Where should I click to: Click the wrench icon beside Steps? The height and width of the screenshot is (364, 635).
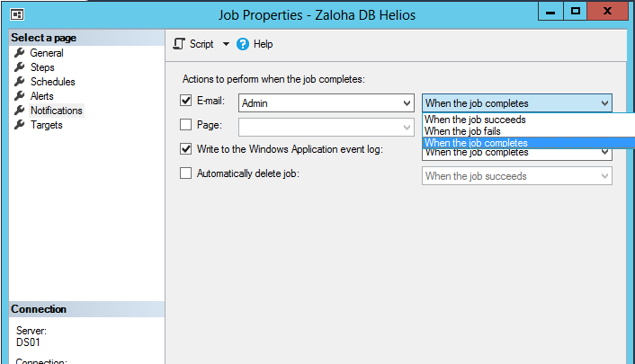click(x=20, y=67)
